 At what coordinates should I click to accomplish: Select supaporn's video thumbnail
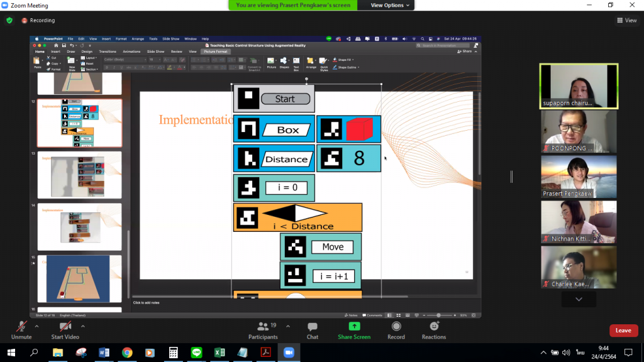point(579,85)
